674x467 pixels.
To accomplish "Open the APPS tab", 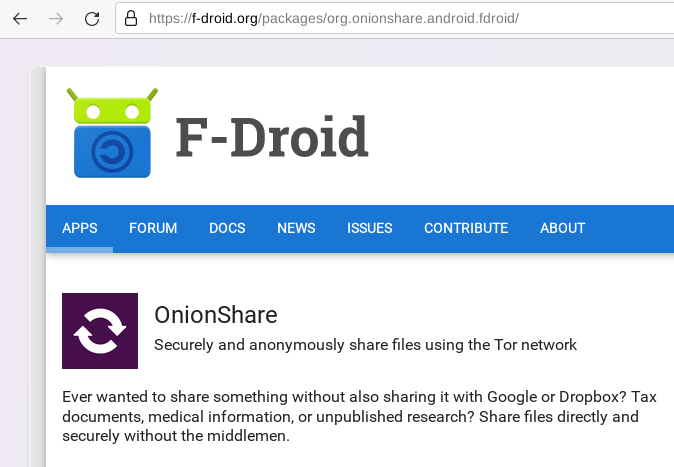I will tap(80, 228).
